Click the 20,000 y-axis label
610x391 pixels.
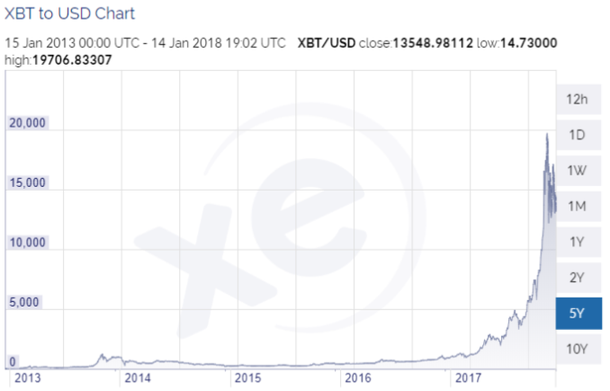[28, 123]
